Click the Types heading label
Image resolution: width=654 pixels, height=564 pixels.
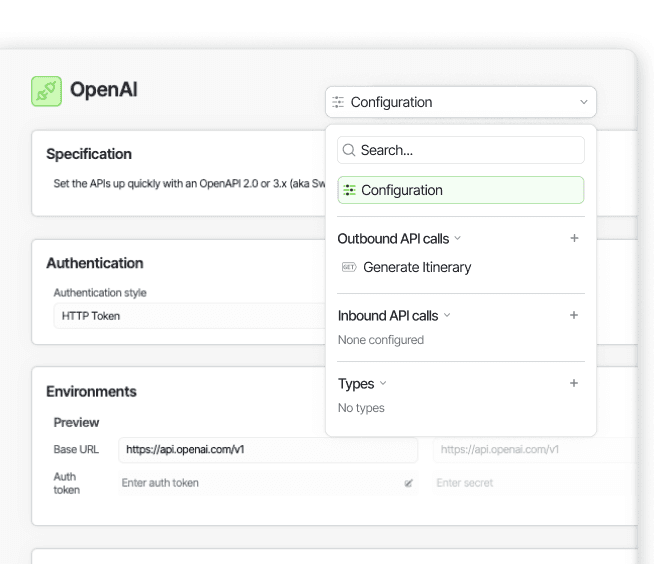pos(356,384)
